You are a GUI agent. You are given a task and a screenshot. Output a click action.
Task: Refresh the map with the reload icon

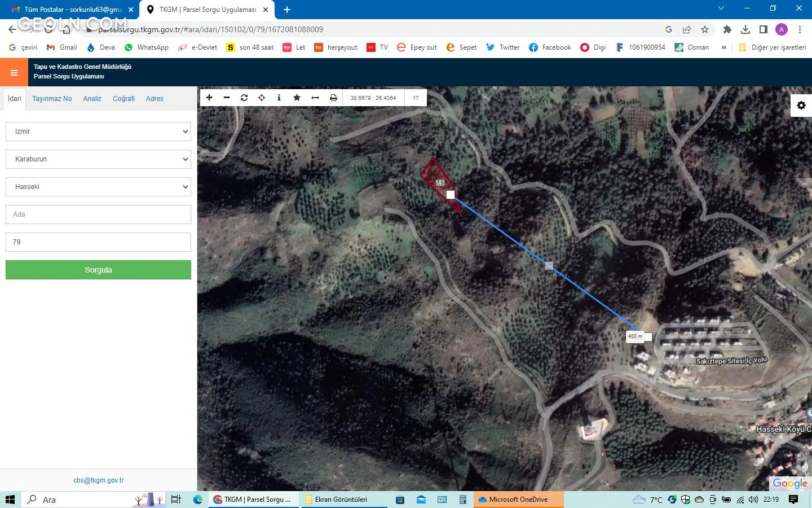pos(244,98)
